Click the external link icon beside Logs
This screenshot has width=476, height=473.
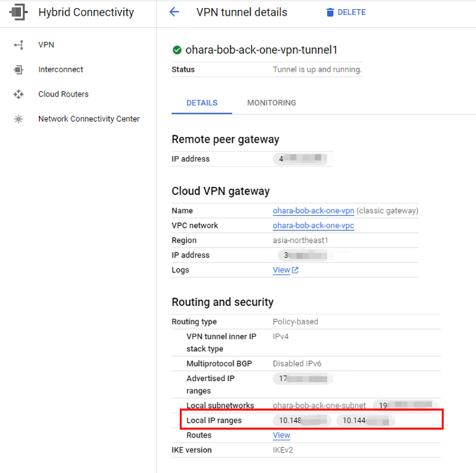tap(295, 270)
